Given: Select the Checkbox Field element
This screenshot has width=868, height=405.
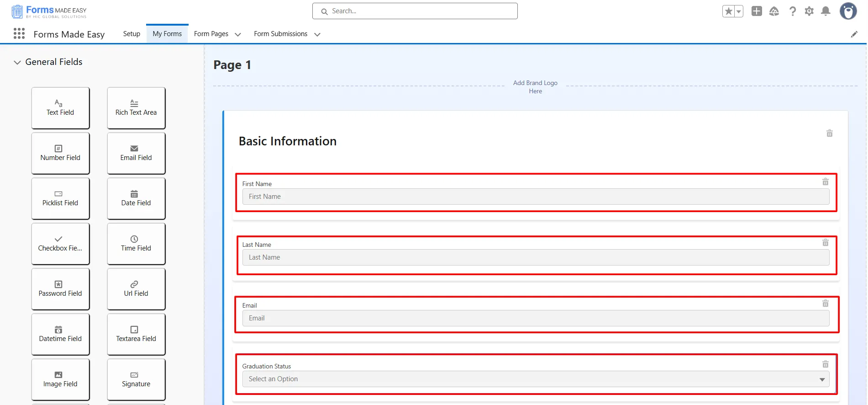Looking at the screenshot, I should click(x=60, y=244).
